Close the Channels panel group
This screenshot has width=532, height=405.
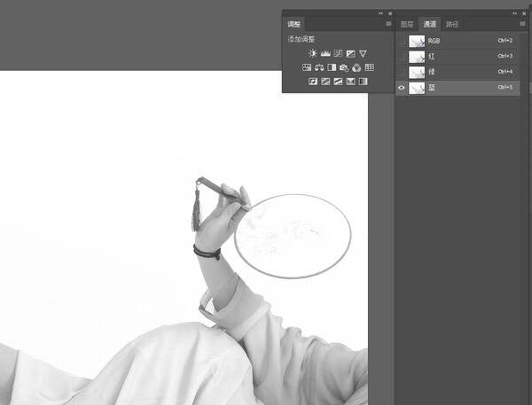coord(524,13)
